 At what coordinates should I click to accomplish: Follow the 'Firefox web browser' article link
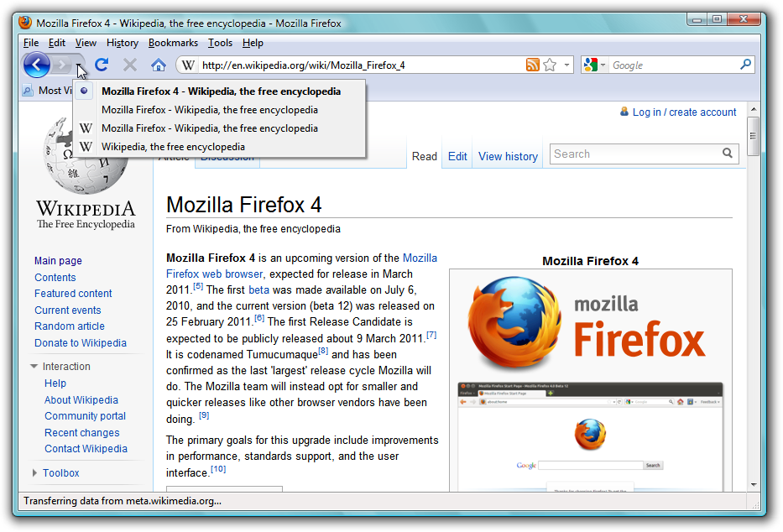coord(214,274)
